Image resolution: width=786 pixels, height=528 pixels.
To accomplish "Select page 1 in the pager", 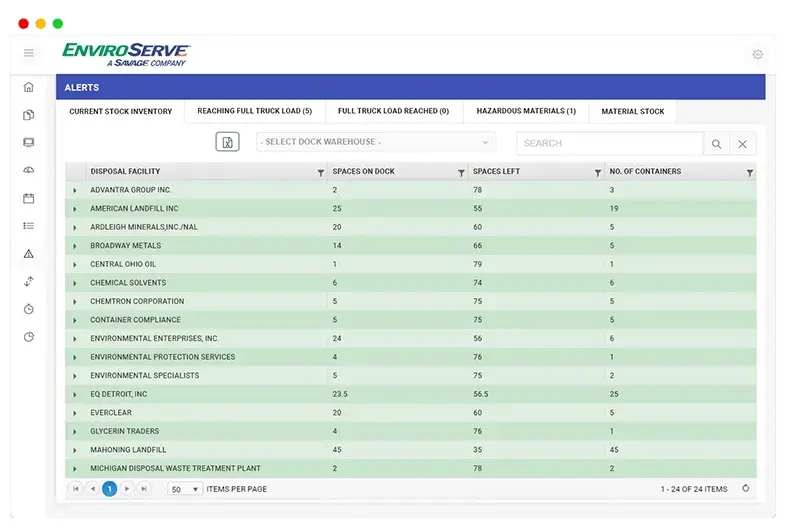I will pyautogui.click(x=109, y=488).
